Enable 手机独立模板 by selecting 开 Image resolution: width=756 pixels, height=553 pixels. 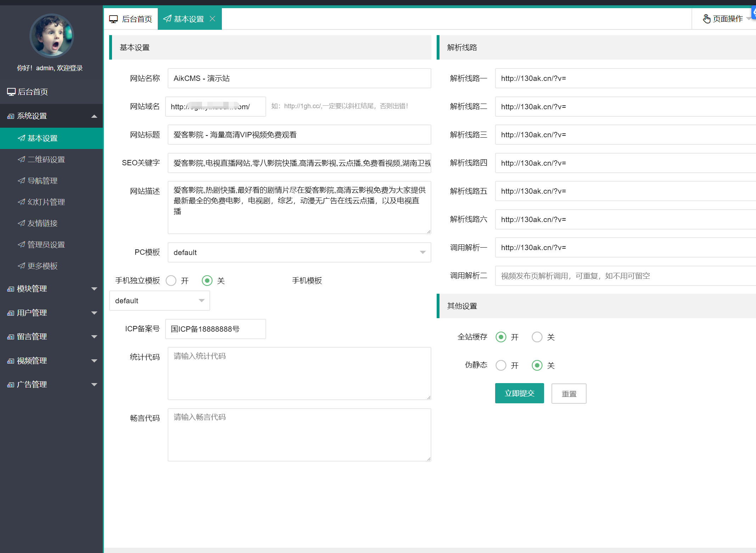pos(171,280)
